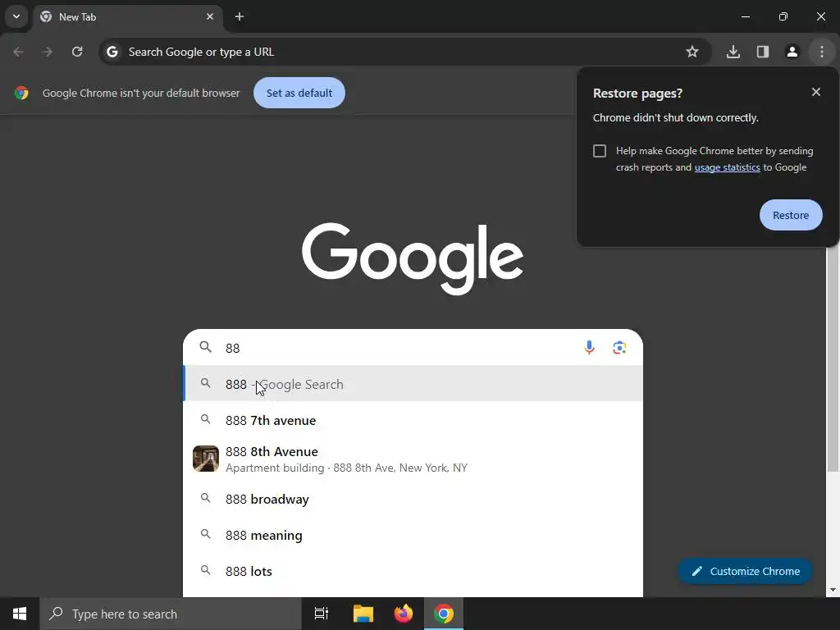
Task: Open the Downloads icon
Action: coord(733,52)
